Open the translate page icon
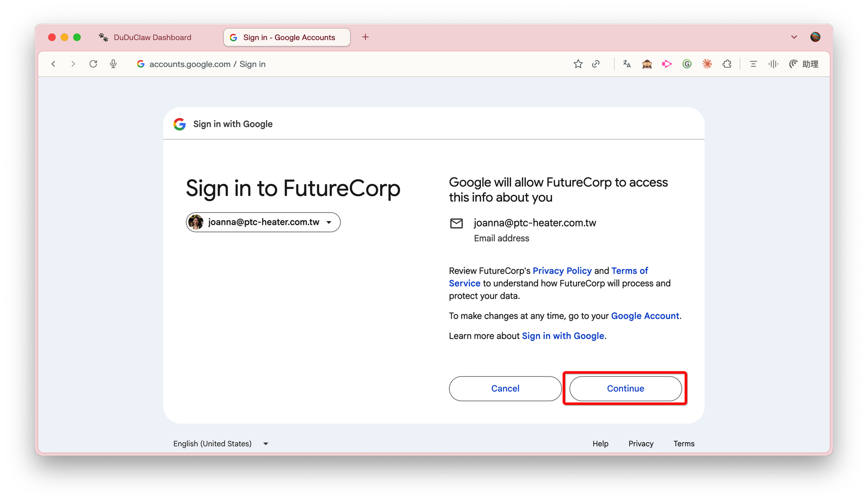 tap(627, 64)
